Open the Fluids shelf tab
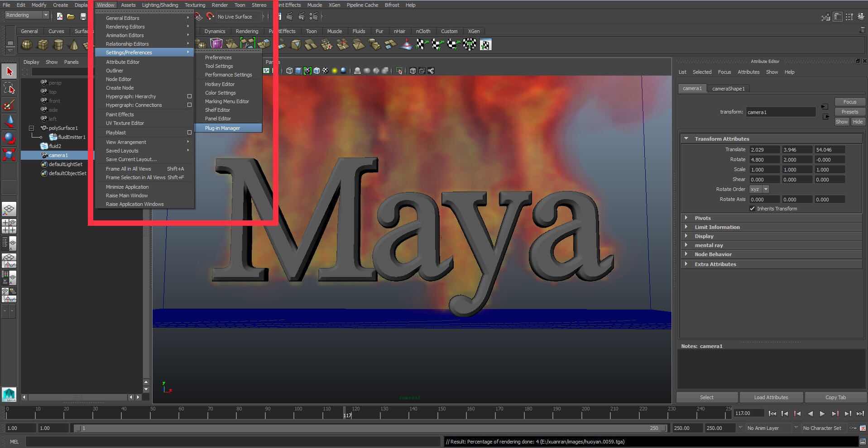Image resolution: width=868 pixels, height=448 pixels. coord(359,31)
